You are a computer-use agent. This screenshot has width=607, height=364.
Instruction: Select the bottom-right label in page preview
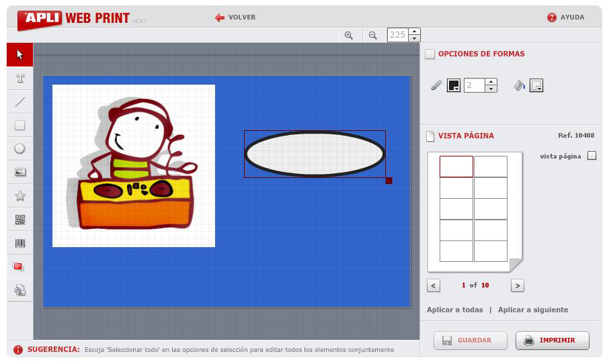(491, 251)
